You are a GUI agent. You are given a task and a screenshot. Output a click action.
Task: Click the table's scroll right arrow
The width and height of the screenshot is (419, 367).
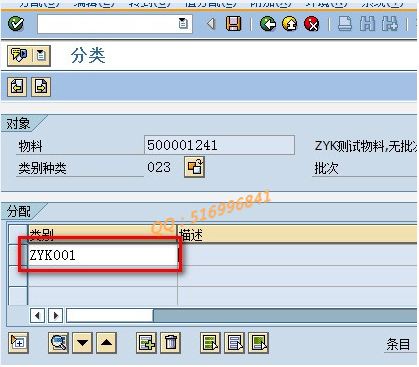pos(56,315)
